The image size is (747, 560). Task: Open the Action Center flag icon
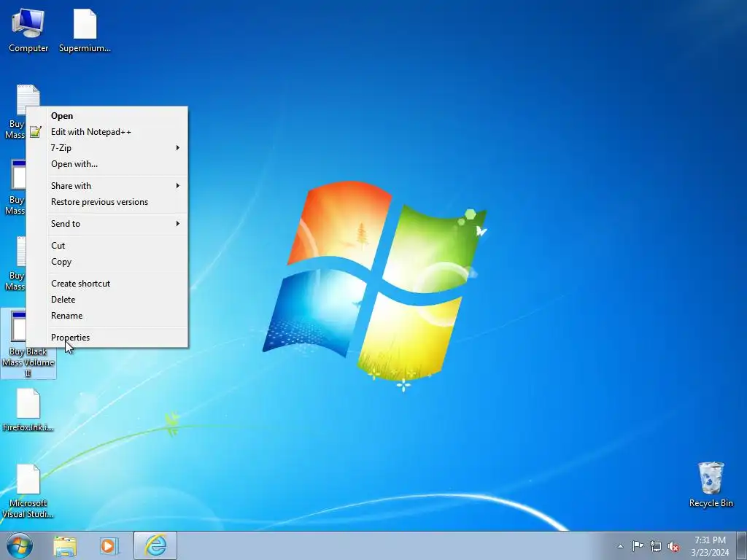point(638,546)
